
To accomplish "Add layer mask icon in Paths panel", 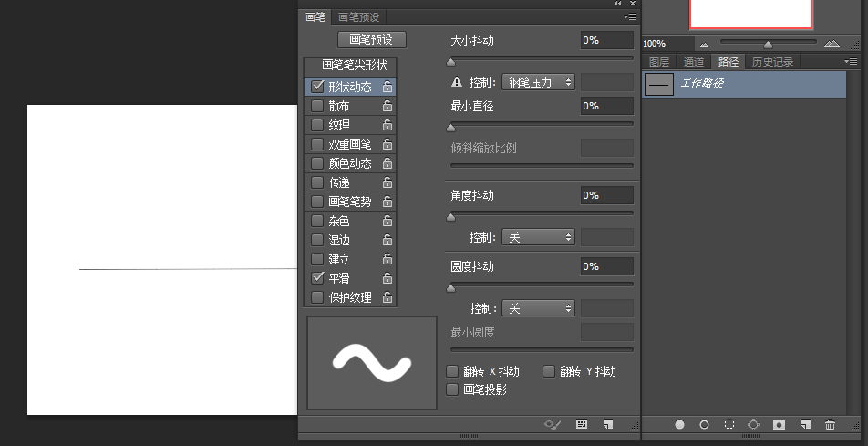I will (779, 424).
